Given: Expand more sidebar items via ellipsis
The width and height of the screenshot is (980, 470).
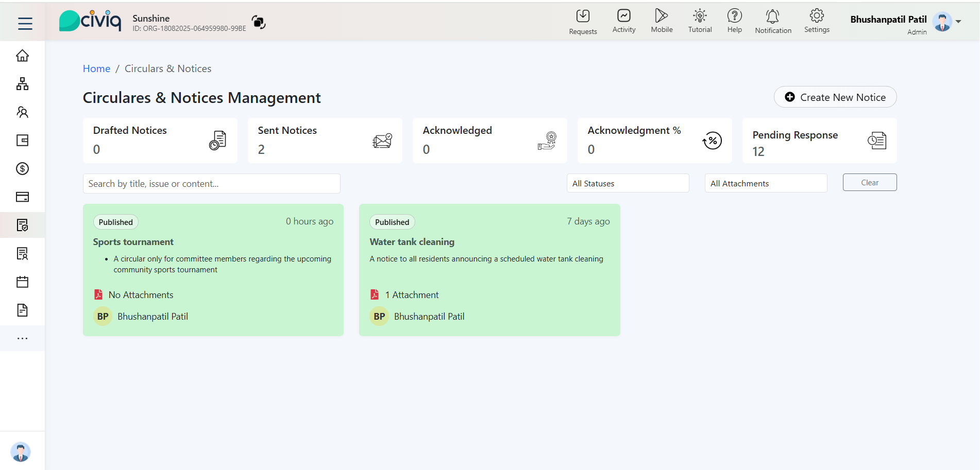Looking at the screenshot, I should (x=22, y=338).
